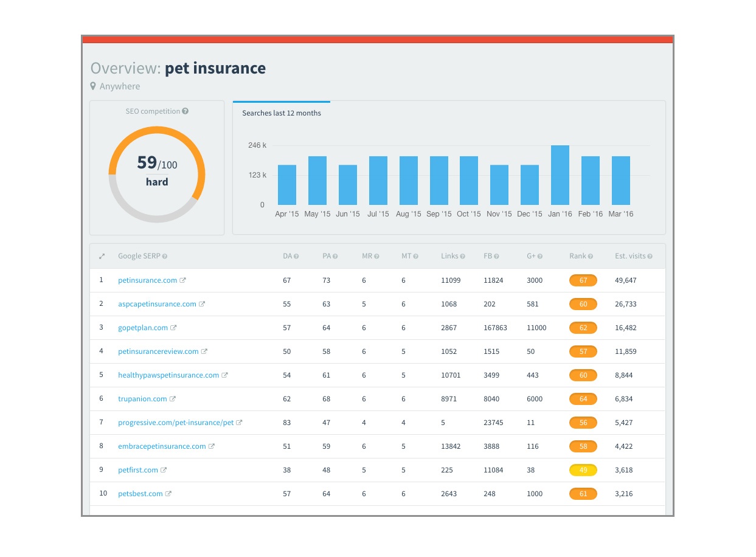The width and height of the screenshot is (756, 557).
Task: Click the Mar '16 search volume bar
Action: pos(621,181)
